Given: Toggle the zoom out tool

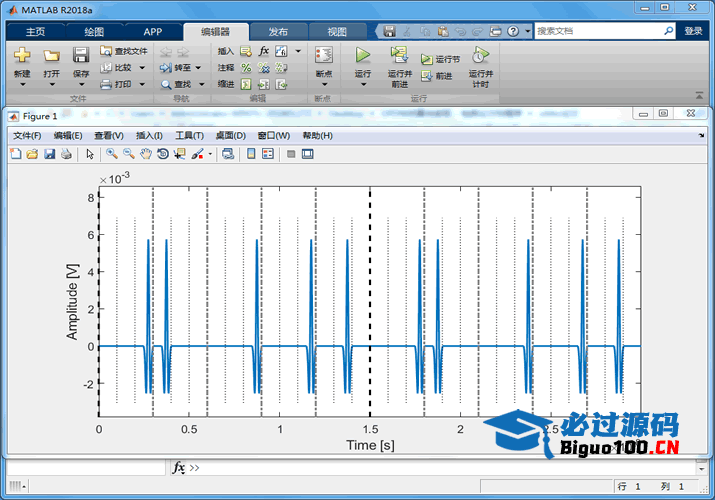Looking at the screenshot, I should click(129, 154).
